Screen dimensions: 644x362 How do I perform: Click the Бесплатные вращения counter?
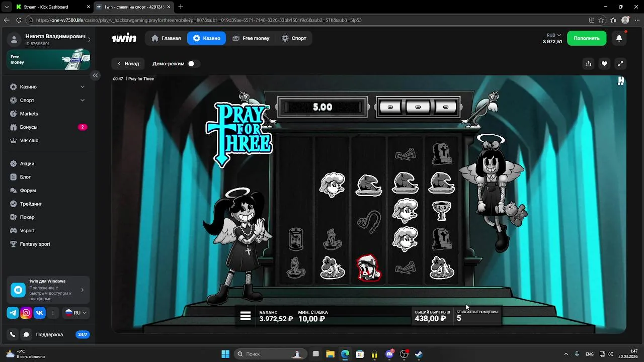click(477, 315)
